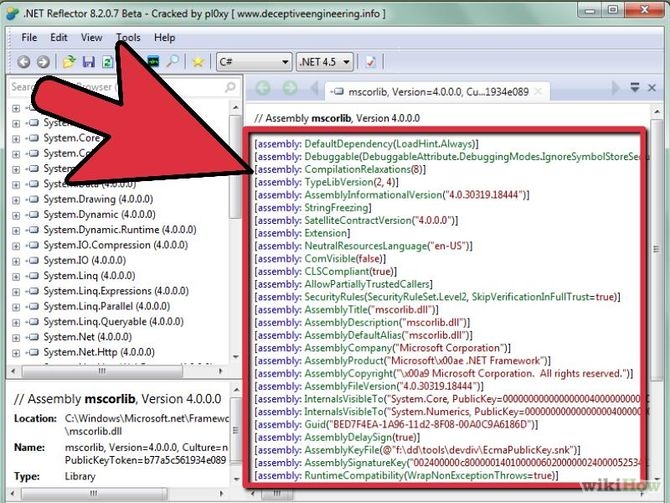Image resolution: width=670 pixels, height=503 pixels.
Task: Click the \mscorlib.dll location text
Action: click(93, 431)
